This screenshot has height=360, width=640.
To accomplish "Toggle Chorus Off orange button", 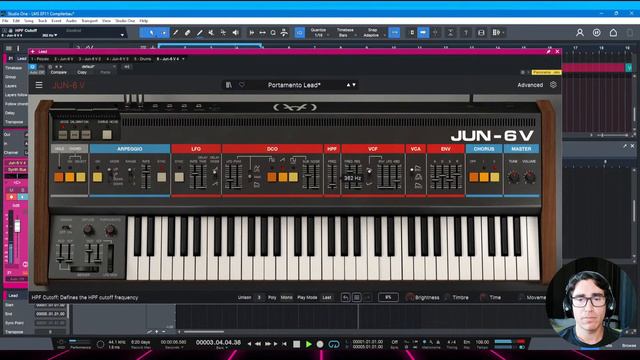I will (473, 177).
